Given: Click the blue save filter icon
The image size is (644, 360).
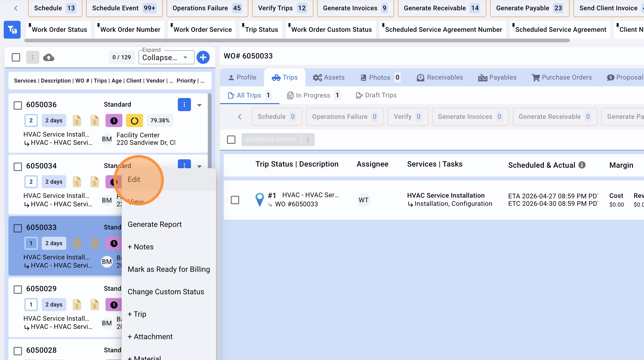Looking at the screenshot, I should point(12,30).
